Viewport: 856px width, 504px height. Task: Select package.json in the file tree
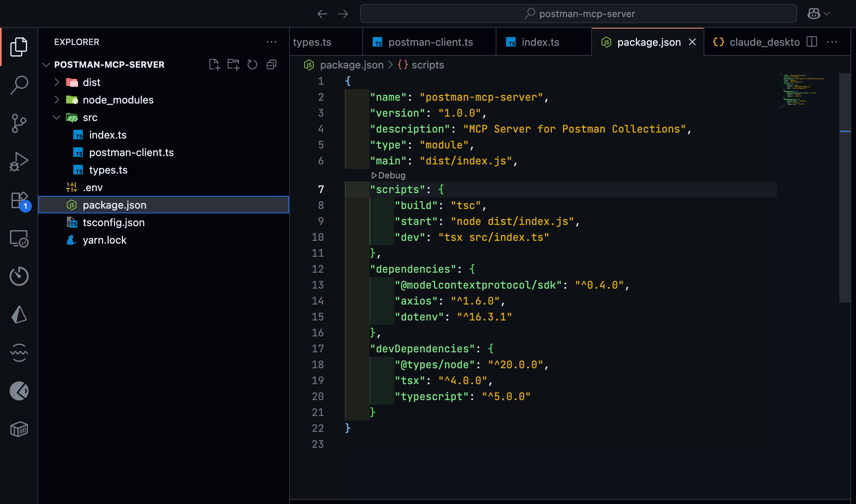(164, 205)
